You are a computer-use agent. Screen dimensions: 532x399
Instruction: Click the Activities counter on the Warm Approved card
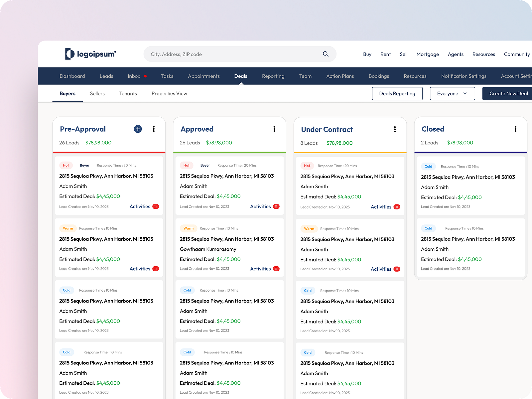pos(276,269)
